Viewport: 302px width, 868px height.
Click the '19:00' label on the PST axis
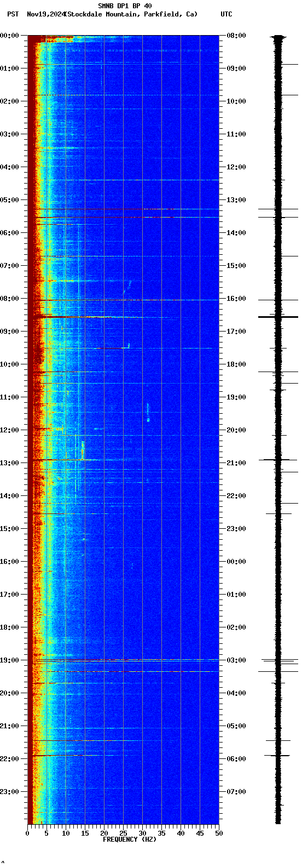9,660
